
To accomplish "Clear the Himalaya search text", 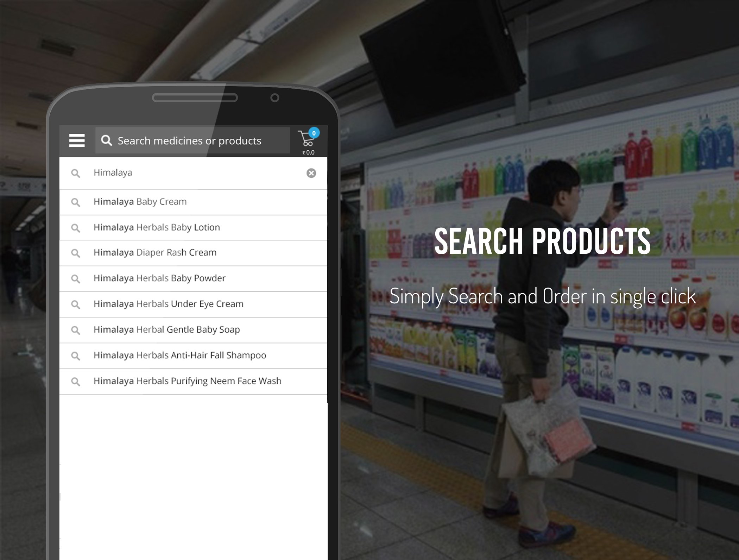I will tap(311, 173).
